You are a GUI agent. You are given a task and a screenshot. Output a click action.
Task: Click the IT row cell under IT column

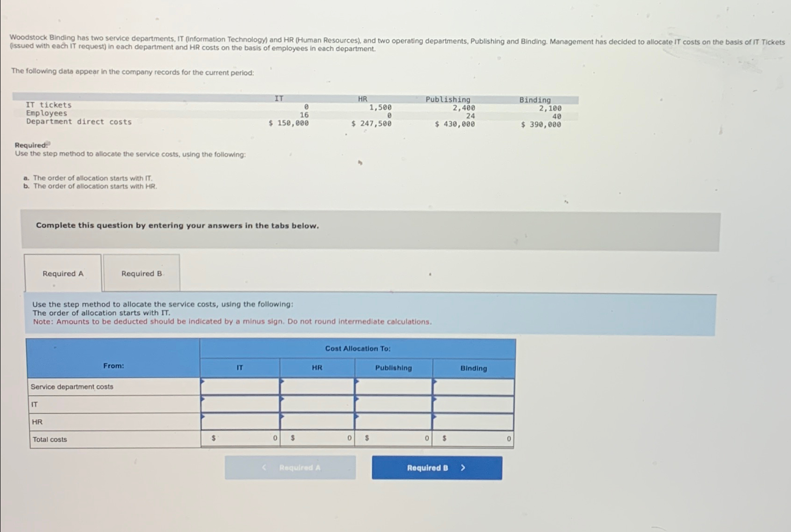240,404
